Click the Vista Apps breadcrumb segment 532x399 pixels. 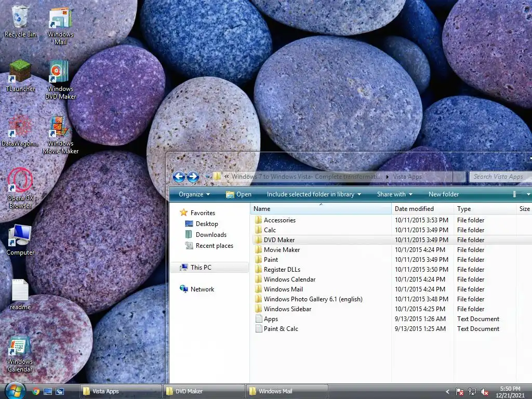(407, 177)
